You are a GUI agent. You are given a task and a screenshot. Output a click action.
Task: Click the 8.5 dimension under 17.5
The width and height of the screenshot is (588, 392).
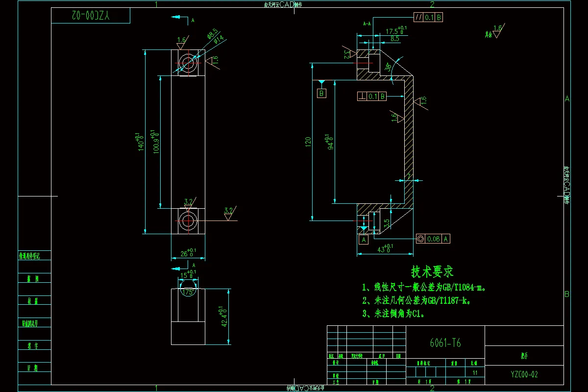coord(395,38)
